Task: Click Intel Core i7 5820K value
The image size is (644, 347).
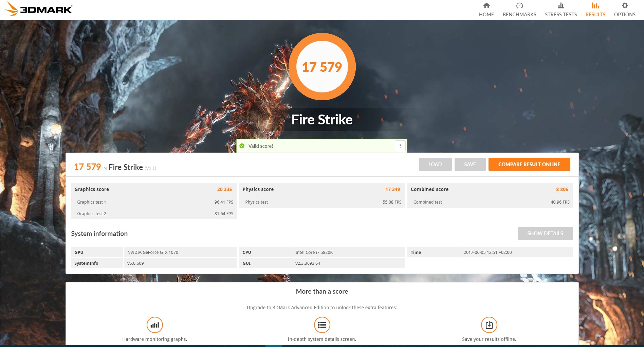Action: (x=314, y=252)
